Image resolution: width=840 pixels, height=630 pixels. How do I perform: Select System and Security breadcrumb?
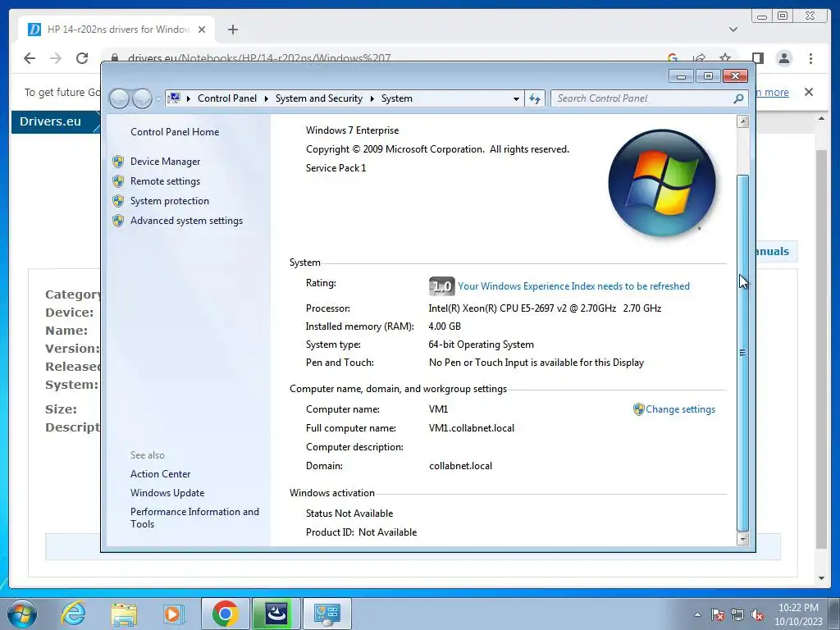pos(319,98)
